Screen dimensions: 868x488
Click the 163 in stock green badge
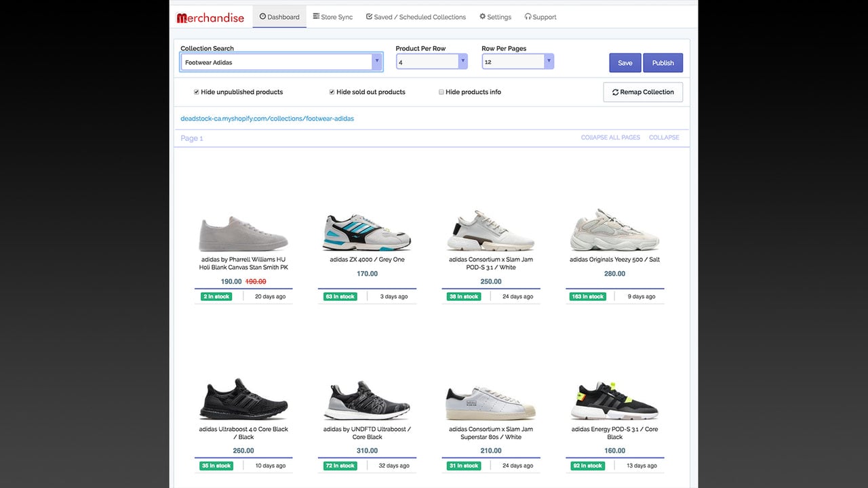pos(587,296)
